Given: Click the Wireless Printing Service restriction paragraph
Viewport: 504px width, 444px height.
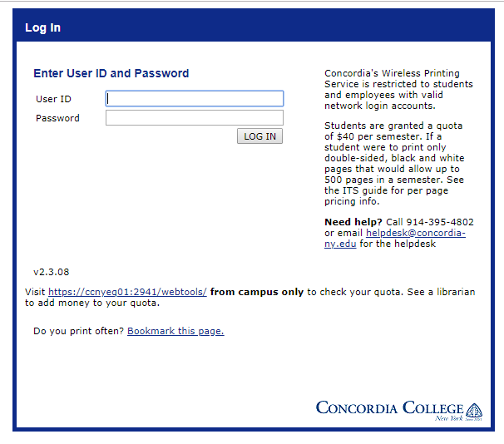Looking at the screenshot, I should [398, 90].
